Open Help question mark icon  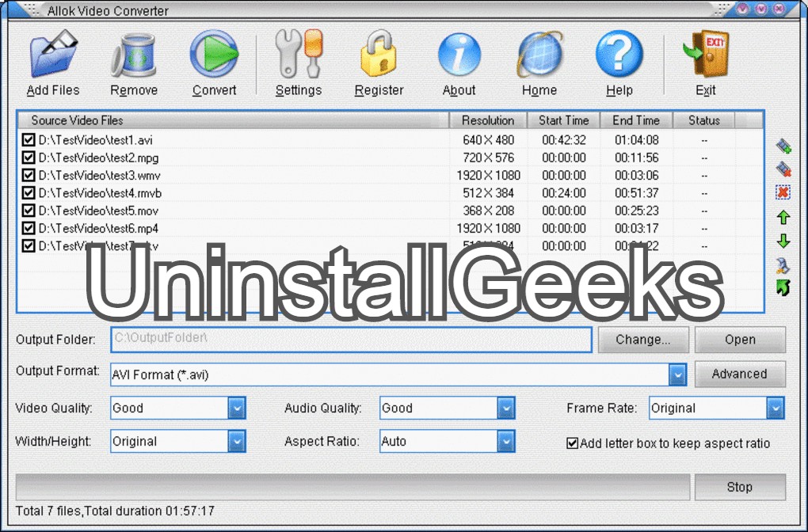(619, 54)
